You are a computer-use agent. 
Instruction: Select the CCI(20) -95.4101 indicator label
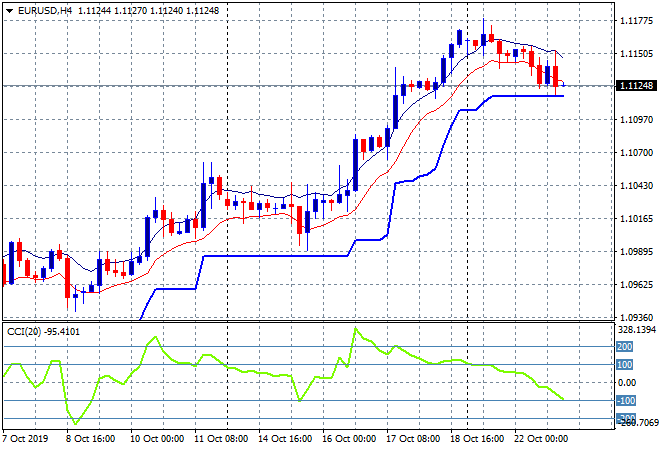click(x=43, y=332)
